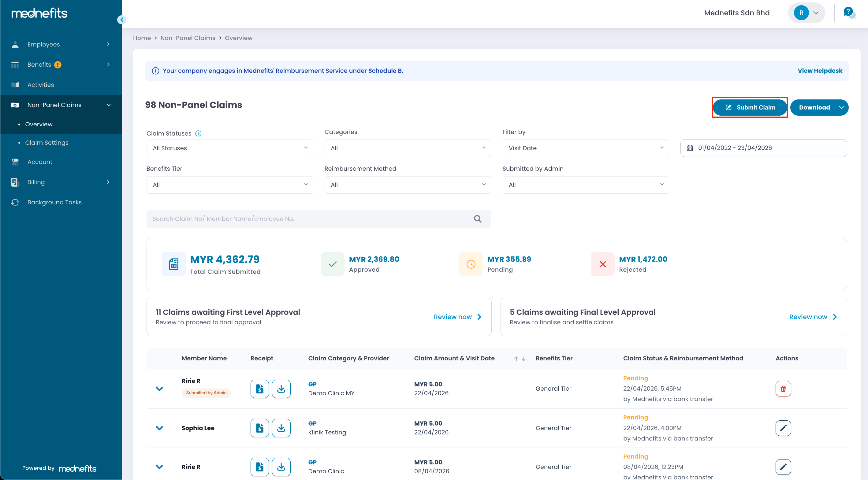Go to Activities in sidebar
The image size is (868, 480).
[x=40, y=85]
